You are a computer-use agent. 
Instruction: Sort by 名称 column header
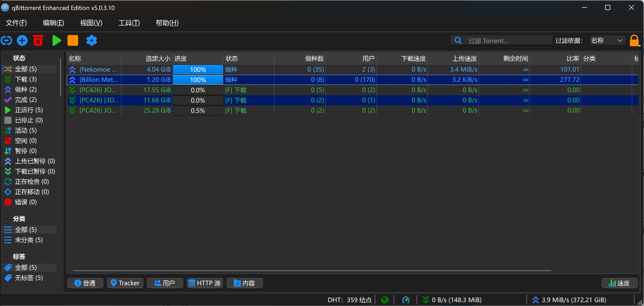coord(94,59)
